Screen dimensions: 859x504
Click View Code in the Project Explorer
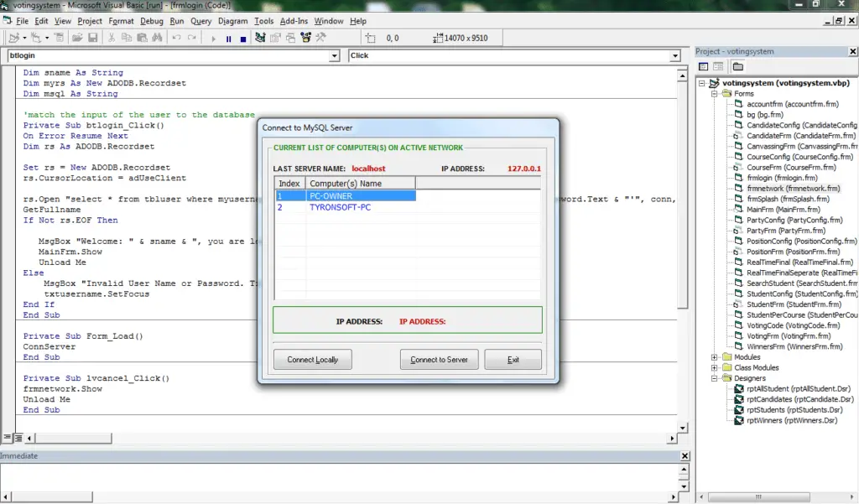pyautogui.click(x=703, y=65)
